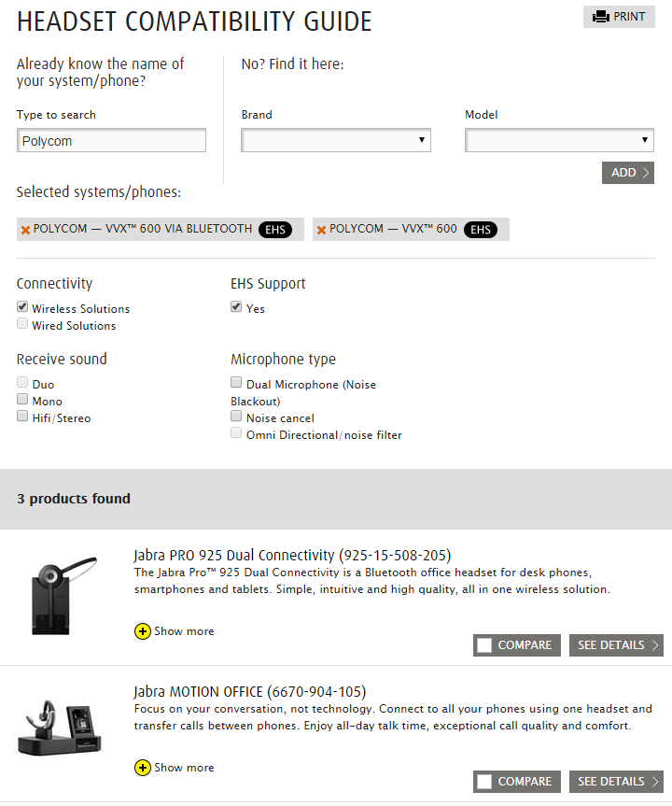Remove Polycom VVX 600 via Bluetooth selection
The image size is (672, 806).
click(x=25, y=230)
